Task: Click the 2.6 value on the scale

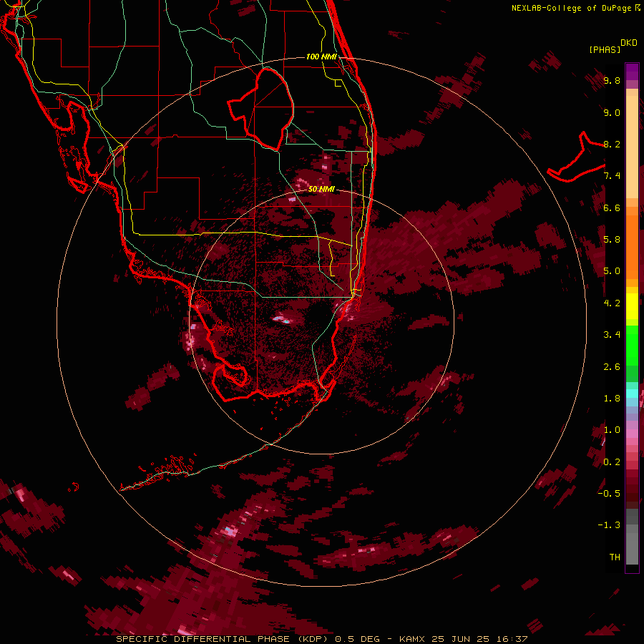Action: [612, 367]
